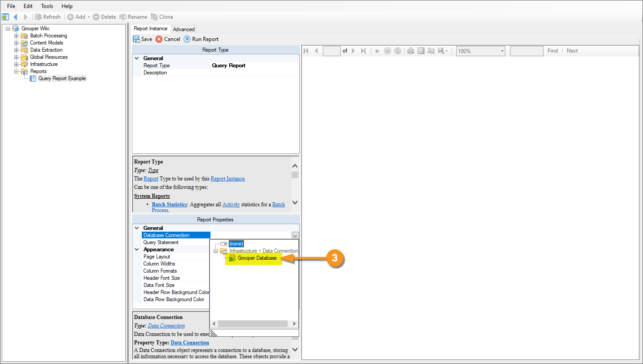Run the report

[201, 39]
